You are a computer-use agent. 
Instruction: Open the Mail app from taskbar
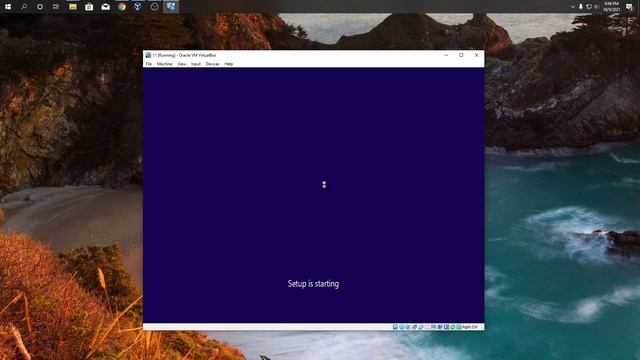[105, 7]
